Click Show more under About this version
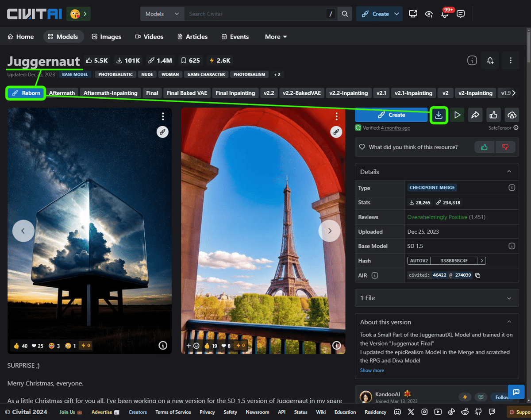Screen dimensions: 531x420 [x=372, y=370]
